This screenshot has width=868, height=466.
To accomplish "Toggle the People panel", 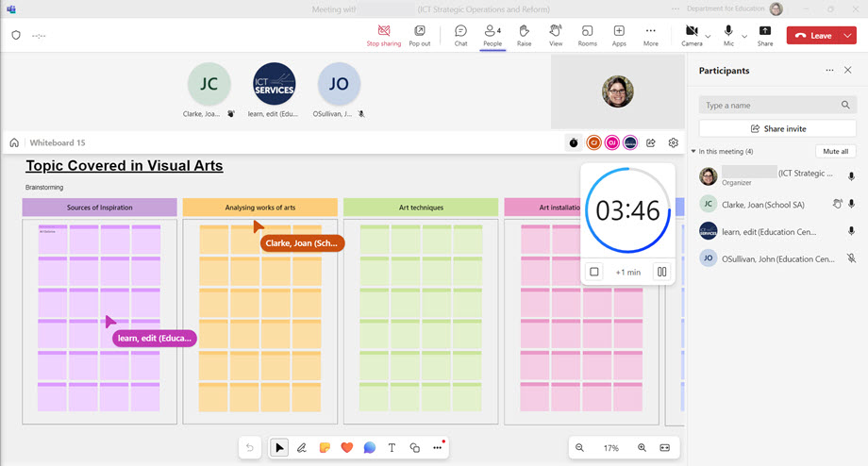I will [492, 36].
